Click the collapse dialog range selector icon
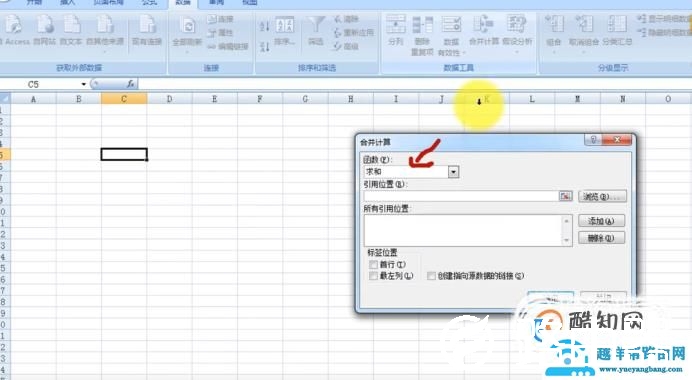The height and width of the screenshot is (380, 692). coord(565,196)
